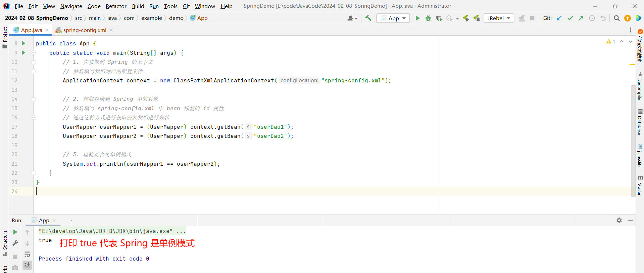Run App with Coverage shield icon

439,18
